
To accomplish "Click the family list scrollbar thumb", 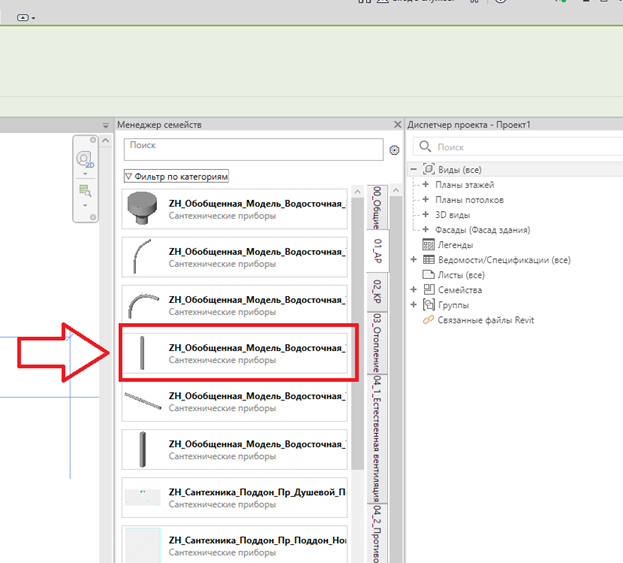I will [x=358, y=334].
